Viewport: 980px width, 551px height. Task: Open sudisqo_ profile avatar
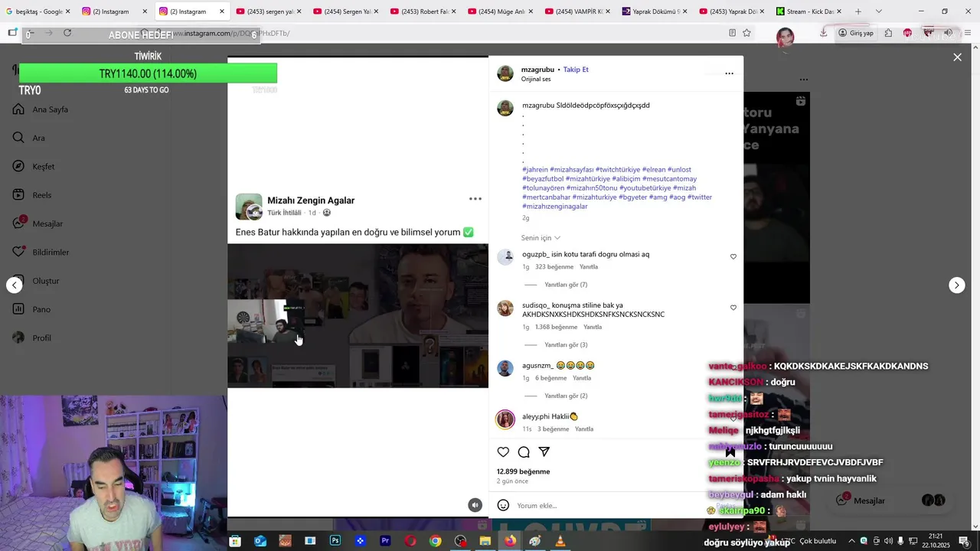505,308
